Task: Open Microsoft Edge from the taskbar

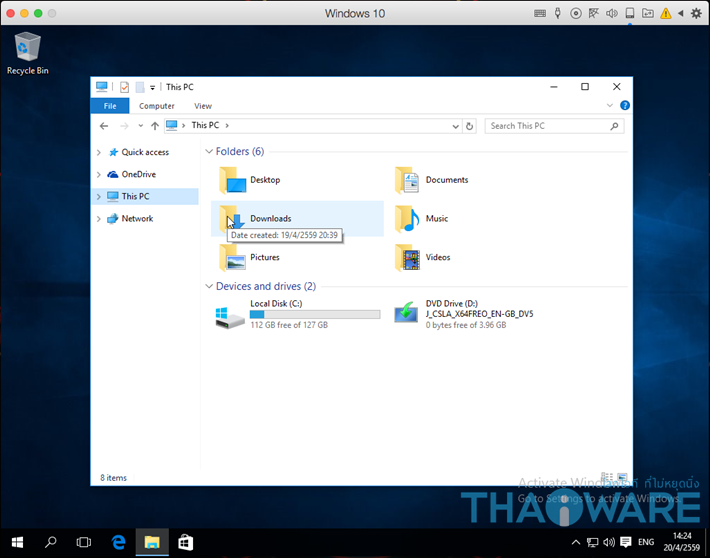Action: [x=118, y=542]
